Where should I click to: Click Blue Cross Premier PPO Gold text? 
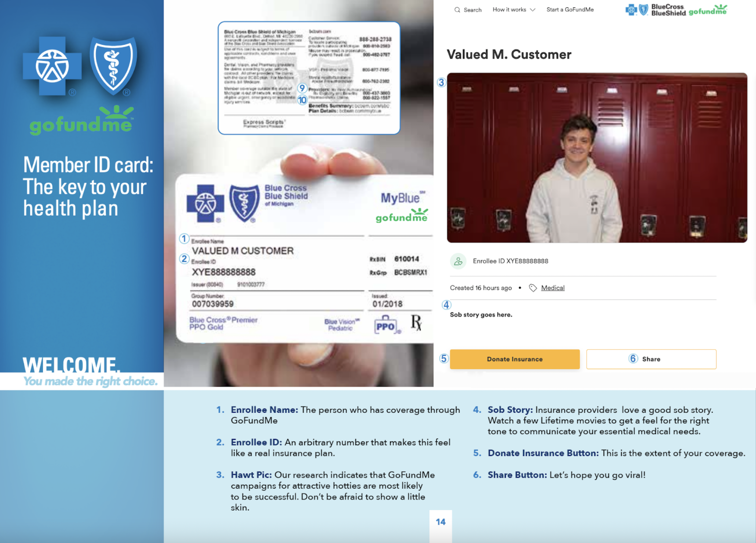tap(223, 323)
